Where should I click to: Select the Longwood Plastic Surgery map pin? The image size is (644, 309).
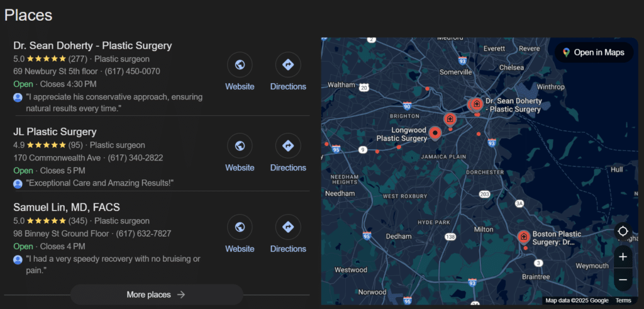click(x=435, y=133)
